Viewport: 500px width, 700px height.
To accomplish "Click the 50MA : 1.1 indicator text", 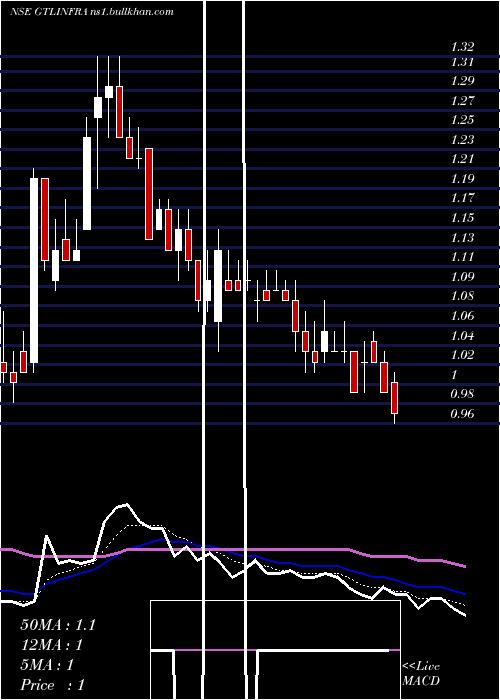I will (58, 625).
